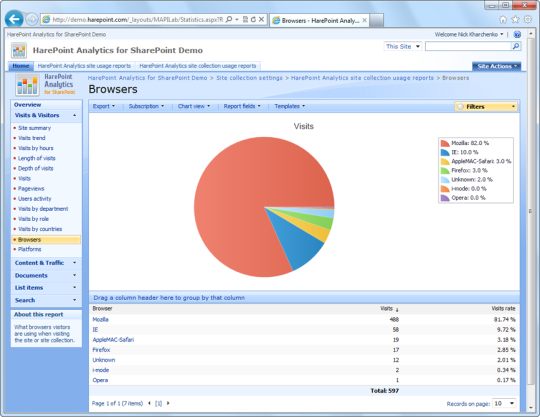Open the Users activity report
The image size is (540, 417).
(34, 199)
